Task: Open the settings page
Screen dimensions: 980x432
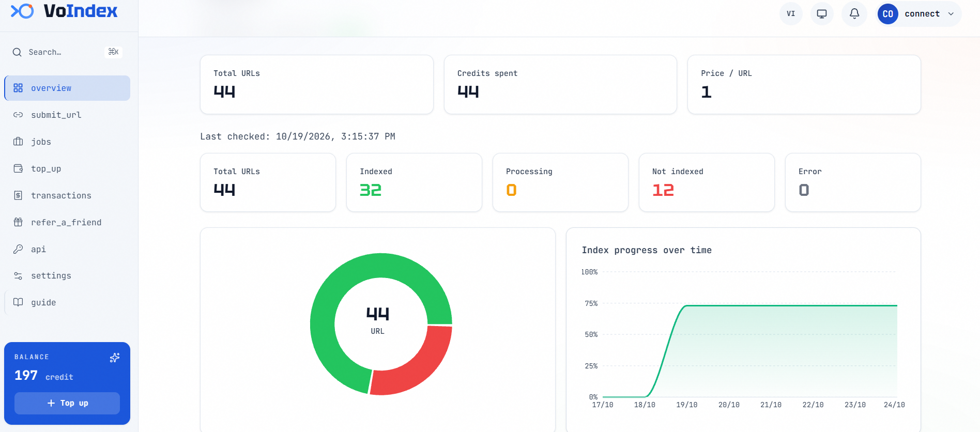Action: pyautogui.click(x=67, y=276)
